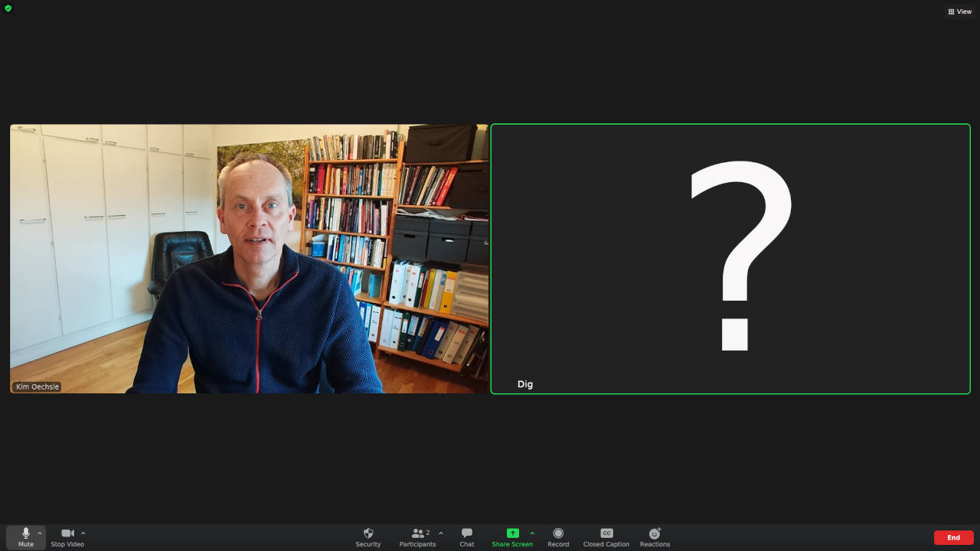This screenshot has width=980, height=551.
Task: Mute the microphone
Action: pos(25,536)
